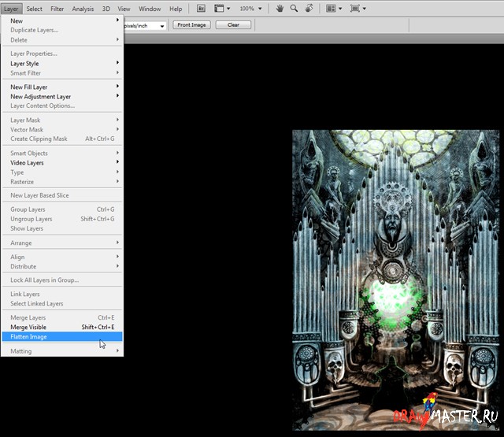Expand the Rasterize submenu entry

pyautogui.click(x=62, y=182)
